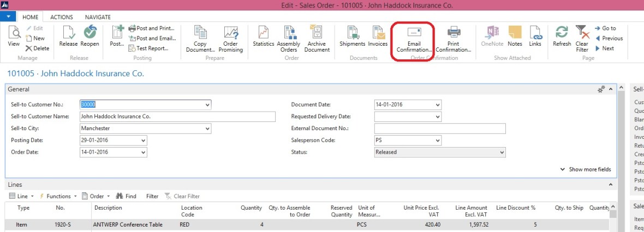
Task: Click Filter in the Lines toolbar
Action: [x=152, y=197]
